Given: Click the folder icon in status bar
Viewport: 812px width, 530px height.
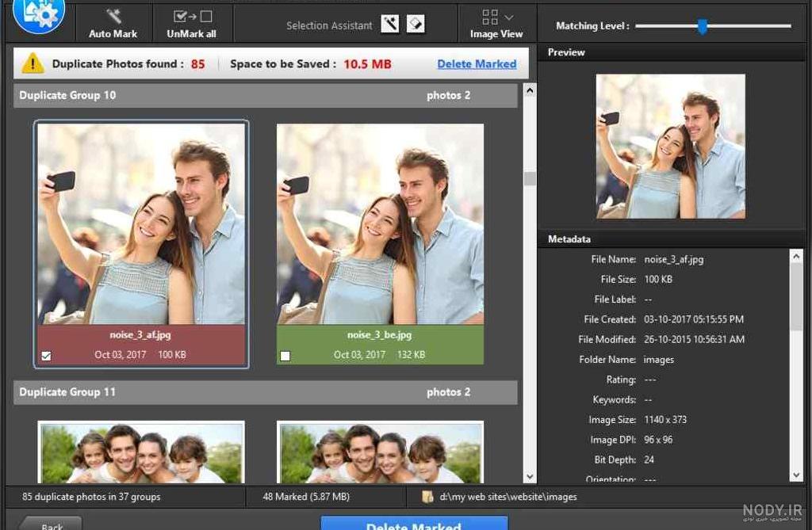Looking at the screenshot, I should coord(427,497).
